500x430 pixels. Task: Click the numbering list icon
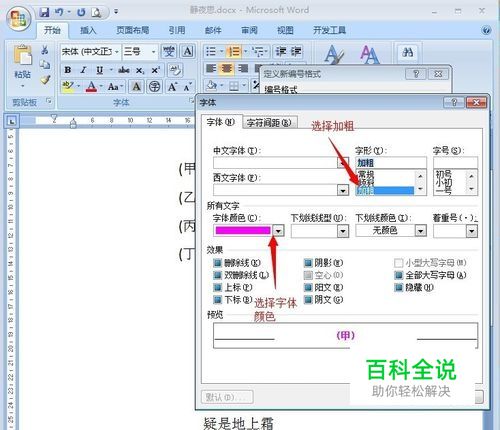click(233, 52)
